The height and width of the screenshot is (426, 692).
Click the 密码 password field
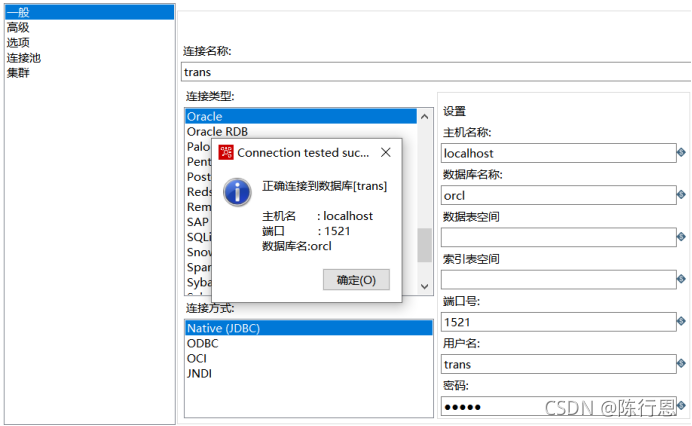pos(558,406)
